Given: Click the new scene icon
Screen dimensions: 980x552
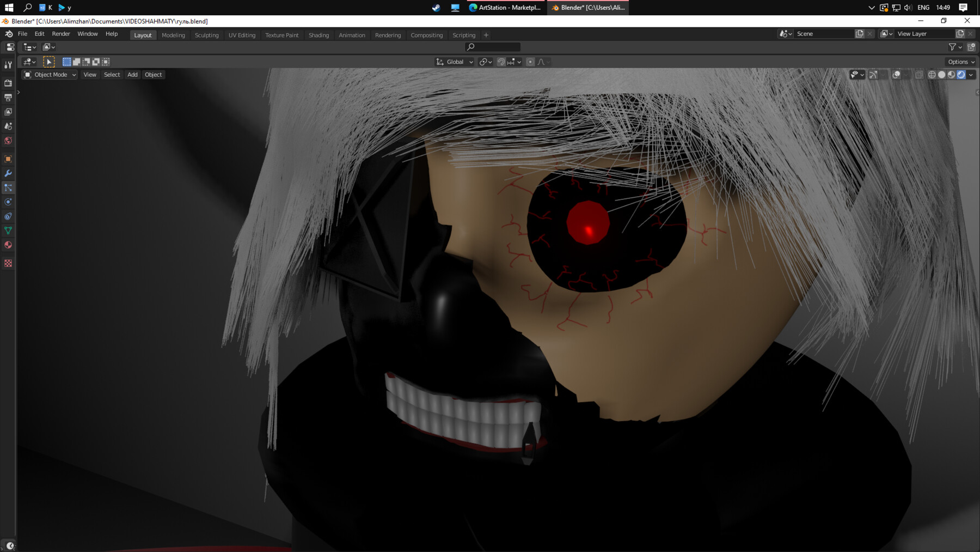Looking at the screenshot, I should point(860,34).
